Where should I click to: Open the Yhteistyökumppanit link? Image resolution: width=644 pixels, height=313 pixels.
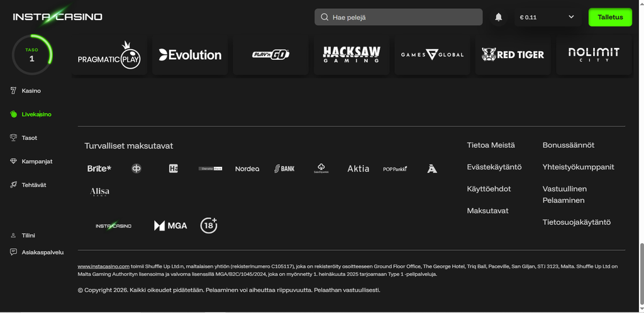point(579,167)
